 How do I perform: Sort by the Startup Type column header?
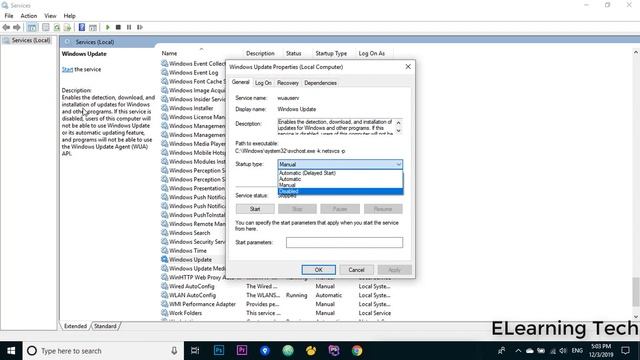331,53
